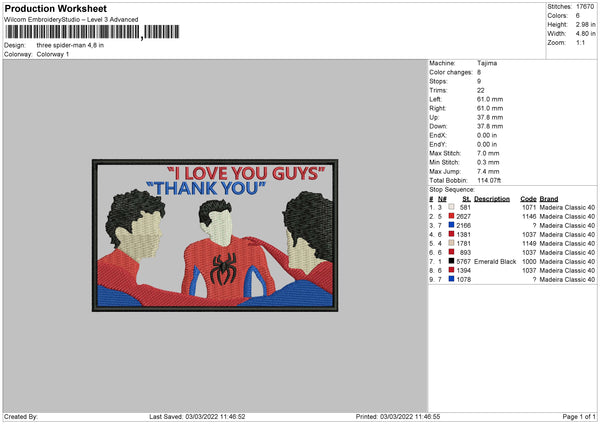This screenshot has height=424, width=600.
Task: Click thread code 1149
Action: 529,243
